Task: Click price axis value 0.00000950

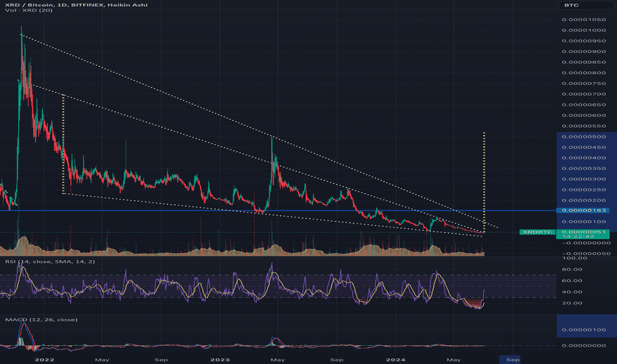Action: coord(583,41)
